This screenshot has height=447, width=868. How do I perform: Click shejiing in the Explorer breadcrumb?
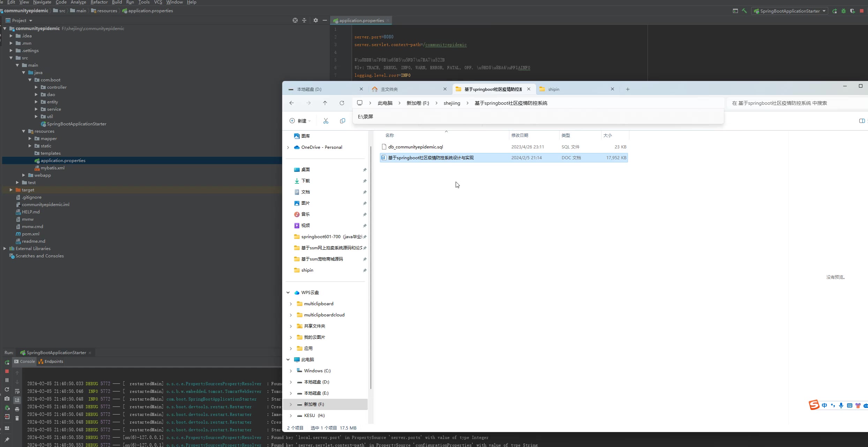[x=452, y=103]
